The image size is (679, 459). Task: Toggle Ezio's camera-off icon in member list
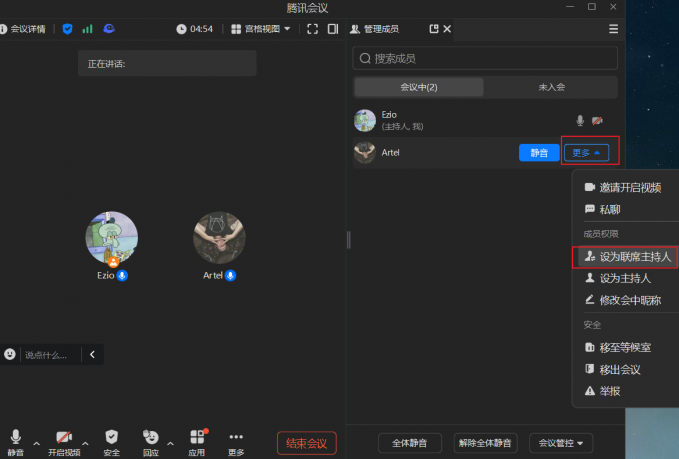(597, 120)
